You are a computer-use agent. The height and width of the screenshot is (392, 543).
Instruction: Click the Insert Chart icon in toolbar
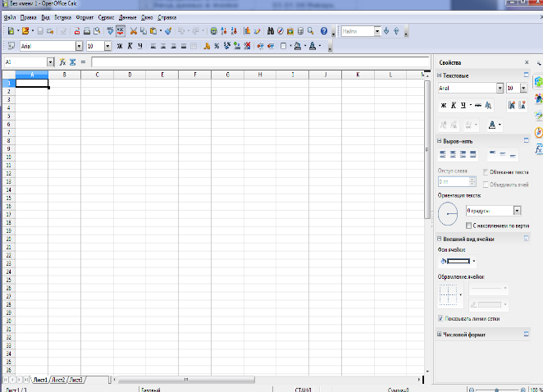pyautogui.click(x=247, y=31)
